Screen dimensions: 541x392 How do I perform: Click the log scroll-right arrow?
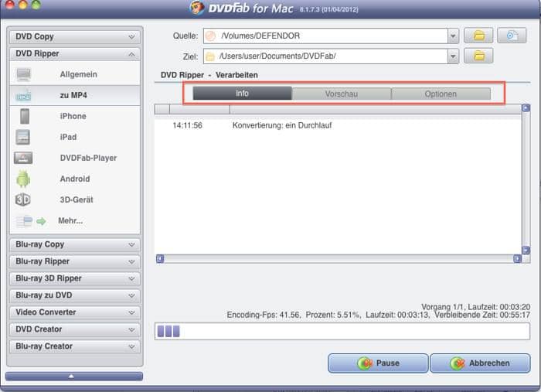(x=517, y=258)
